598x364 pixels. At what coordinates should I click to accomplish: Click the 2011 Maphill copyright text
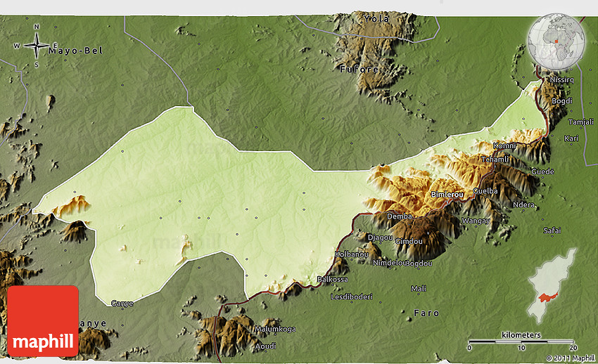point(571,358)
